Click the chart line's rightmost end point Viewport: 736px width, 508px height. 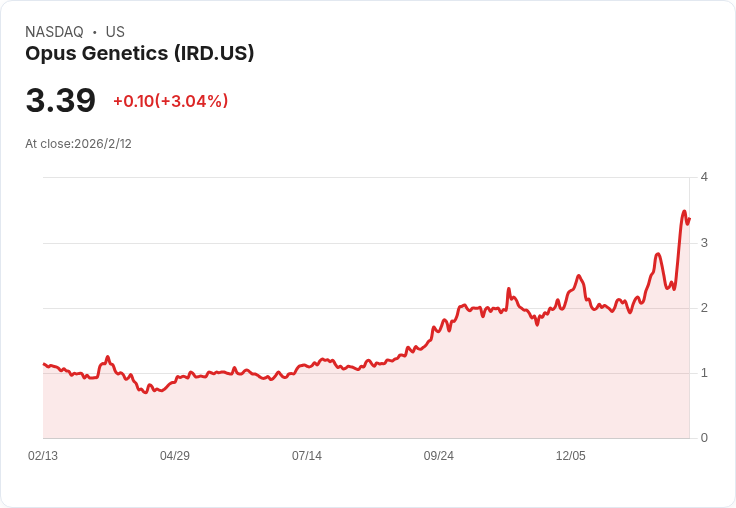689,218
